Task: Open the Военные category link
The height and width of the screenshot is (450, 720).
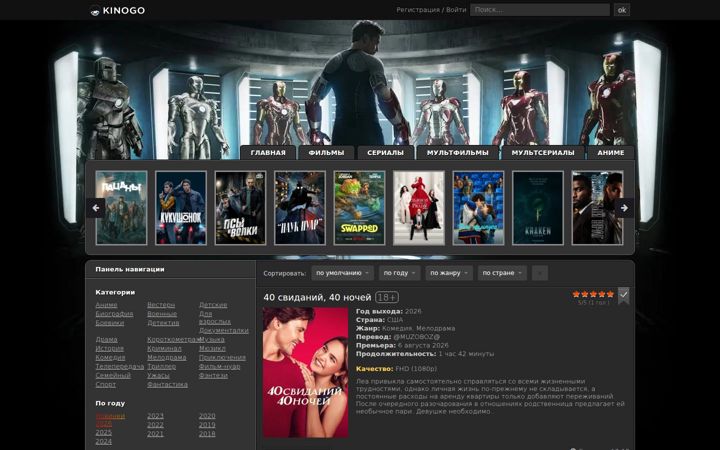Action: (x=162, y=314)
